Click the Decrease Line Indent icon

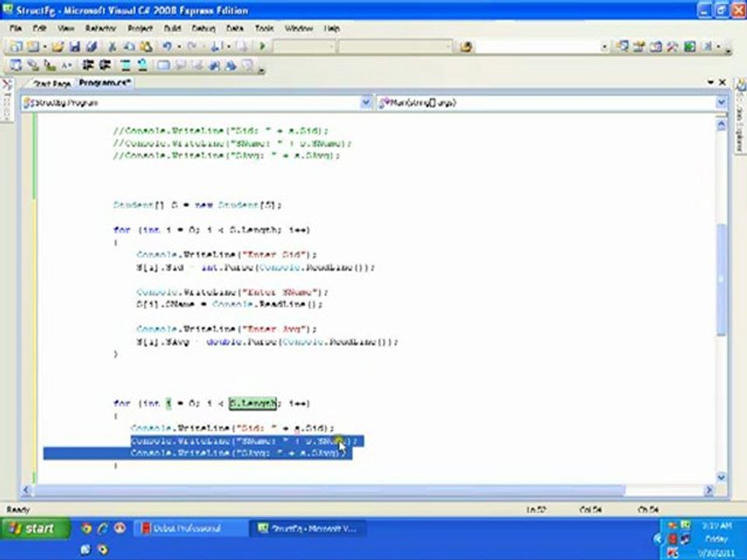tap(88, 65)
